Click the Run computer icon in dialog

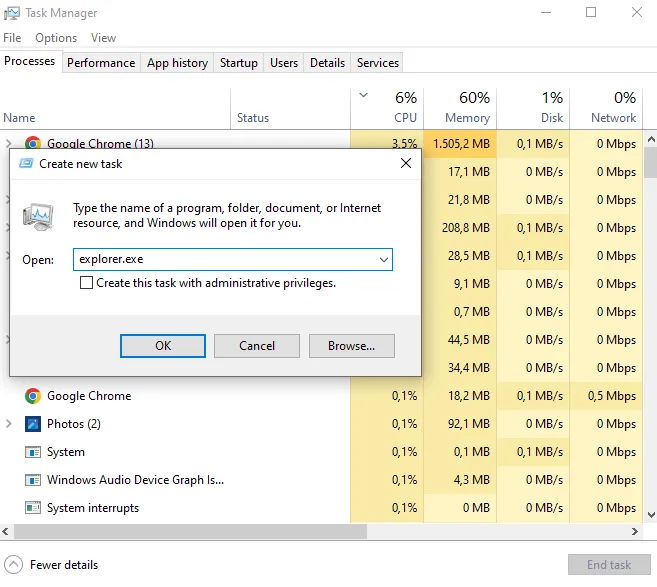[x=38, y=217]
